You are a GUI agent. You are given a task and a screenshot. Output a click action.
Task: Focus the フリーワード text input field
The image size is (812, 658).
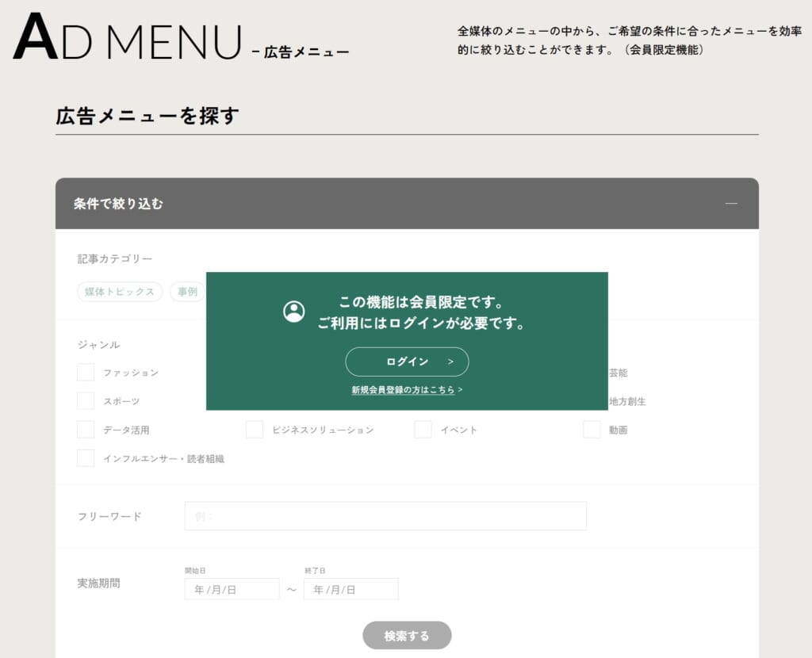(385, 516)
